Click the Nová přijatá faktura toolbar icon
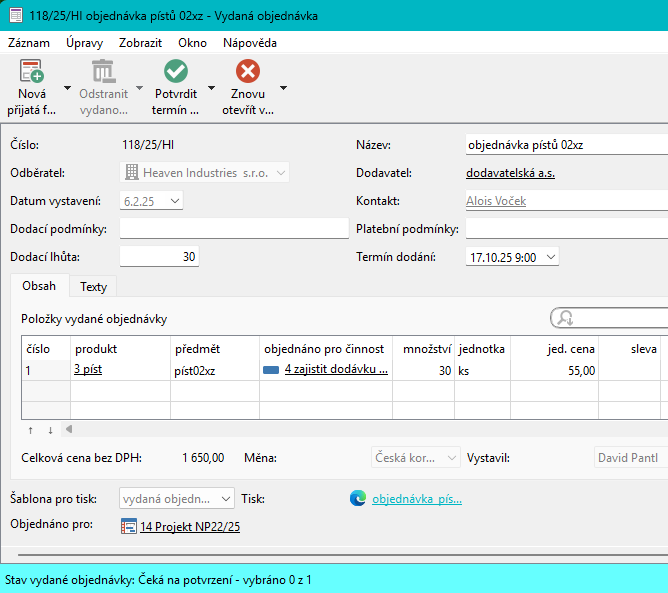 coord(31,72)
